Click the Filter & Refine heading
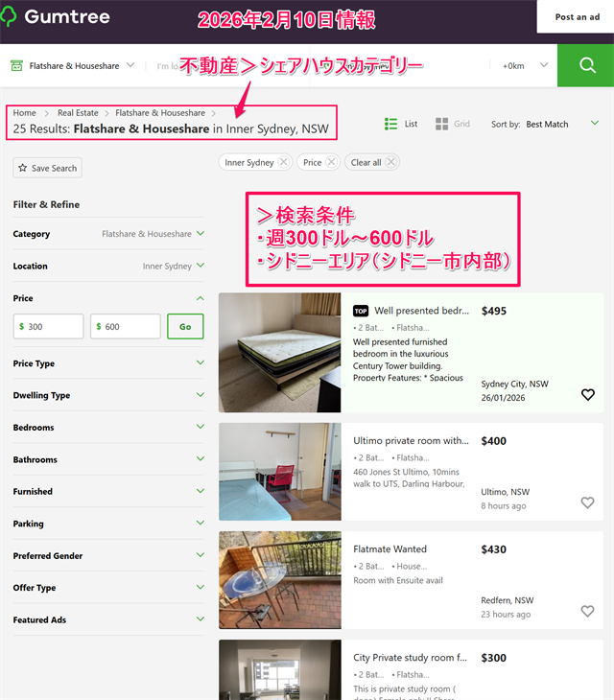614x700 pixels. 46,204
